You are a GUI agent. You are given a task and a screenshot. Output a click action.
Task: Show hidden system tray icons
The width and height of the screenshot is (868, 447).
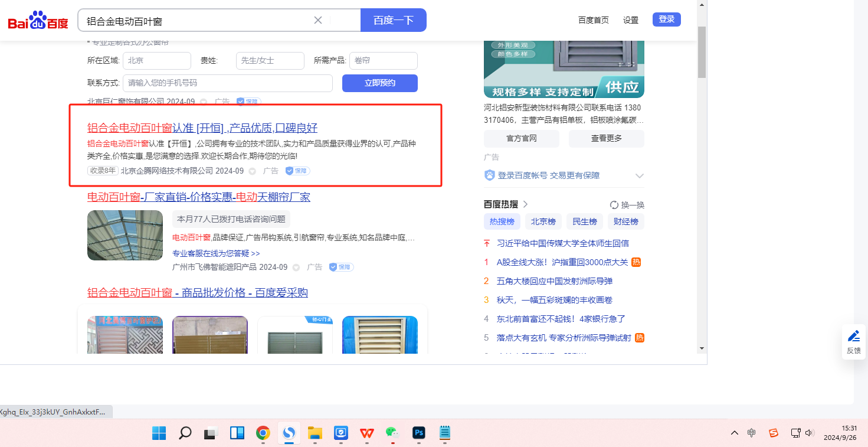coord(734,433)
